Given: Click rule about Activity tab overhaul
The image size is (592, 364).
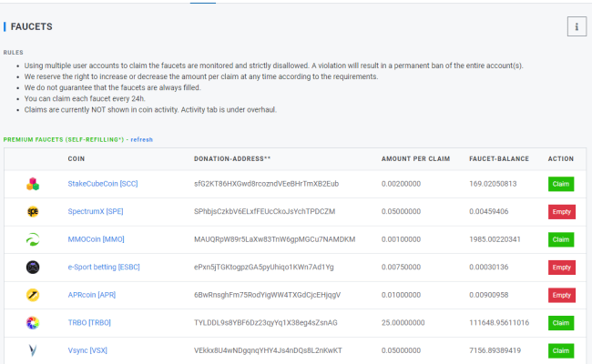Looking at the screenshot, I should point(150,110).
